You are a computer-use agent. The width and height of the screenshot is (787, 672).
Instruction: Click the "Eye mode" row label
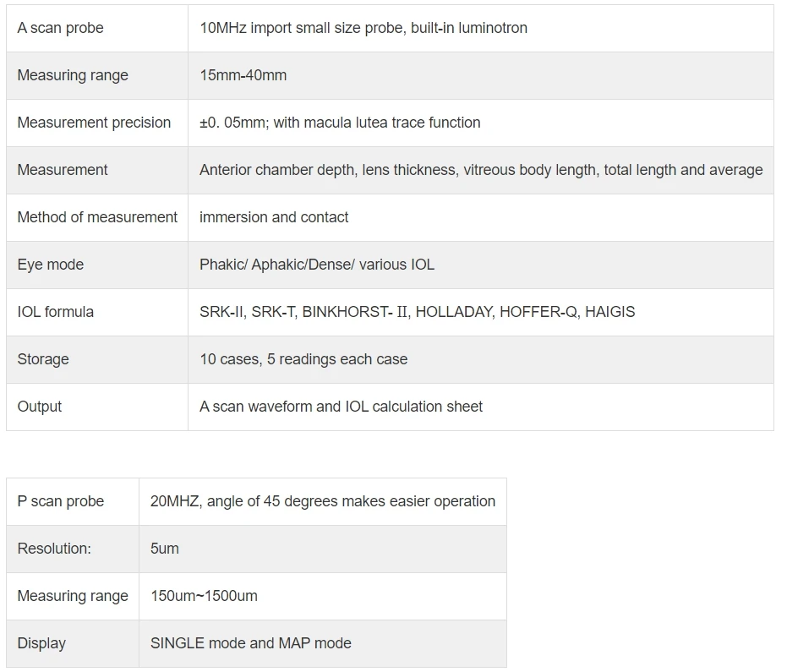51,265
